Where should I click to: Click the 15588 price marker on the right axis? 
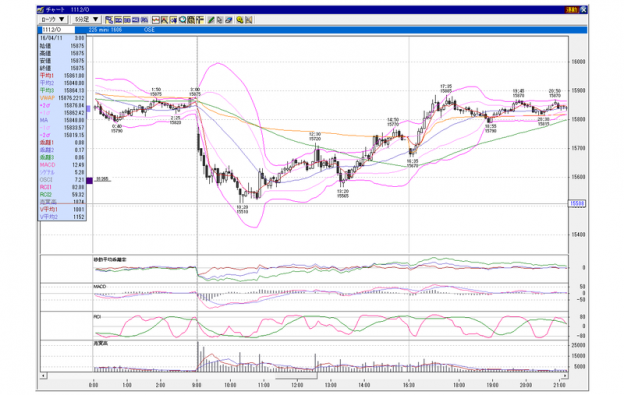(x=577, y=204)
